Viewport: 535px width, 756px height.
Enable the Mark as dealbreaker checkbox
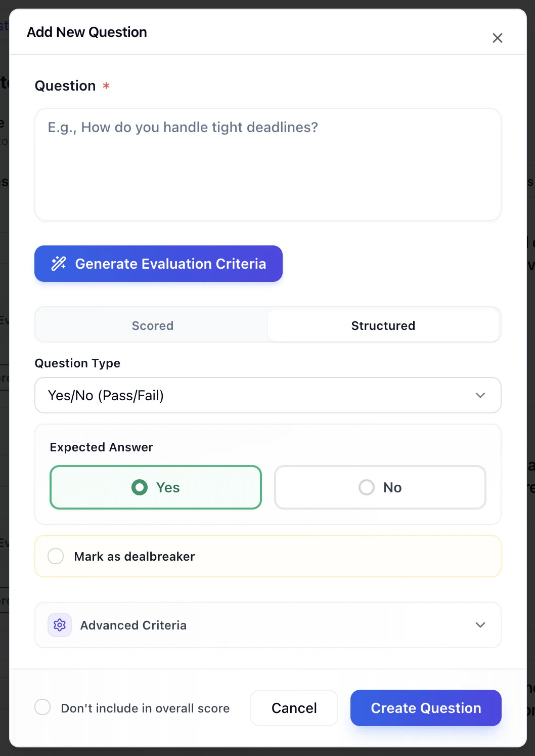tap(56, 556)
